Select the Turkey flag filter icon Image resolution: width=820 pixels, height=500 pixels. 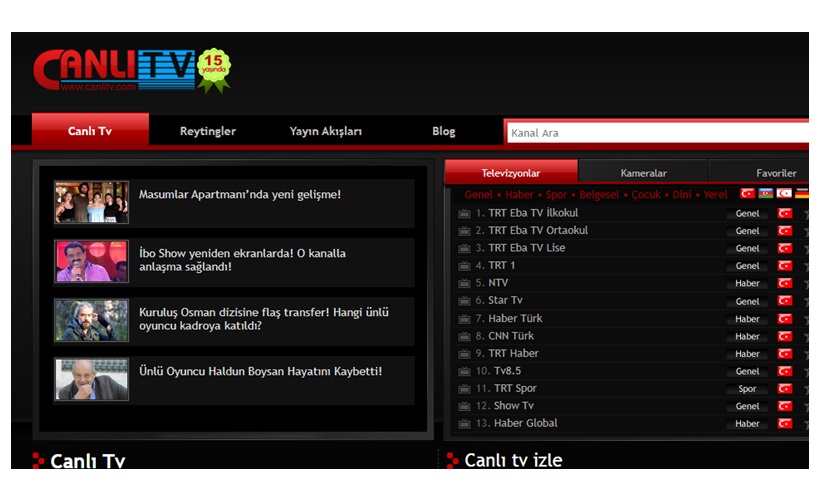tap(747, 194)
